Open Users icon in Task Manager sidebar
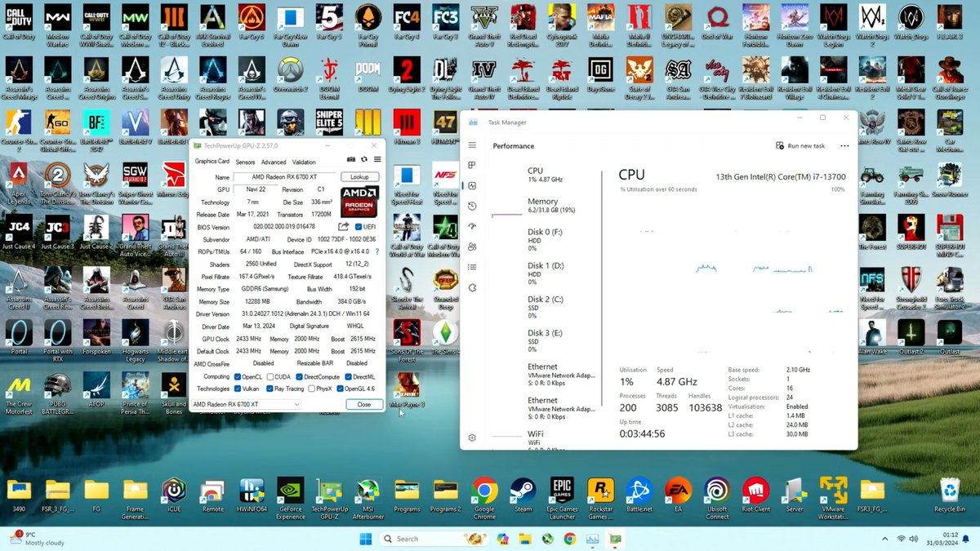Screen dimensions: 980x551 pyautogui.click(x=472, y=247)
